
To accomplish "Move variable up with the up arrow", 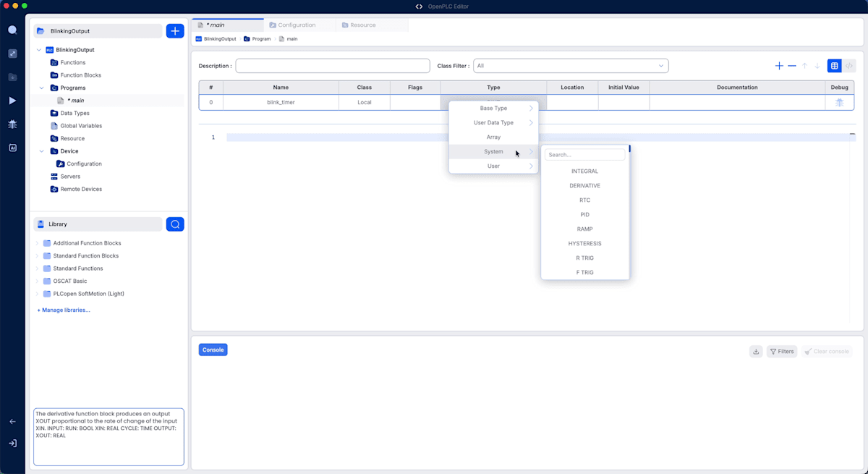I will pos(804,66).
